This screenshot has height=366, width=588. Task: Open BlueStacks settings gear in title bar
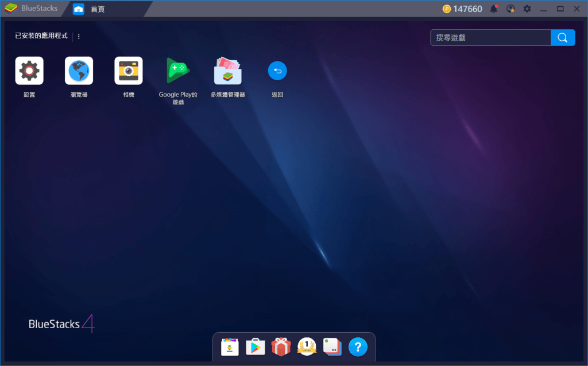click(527, 9)
